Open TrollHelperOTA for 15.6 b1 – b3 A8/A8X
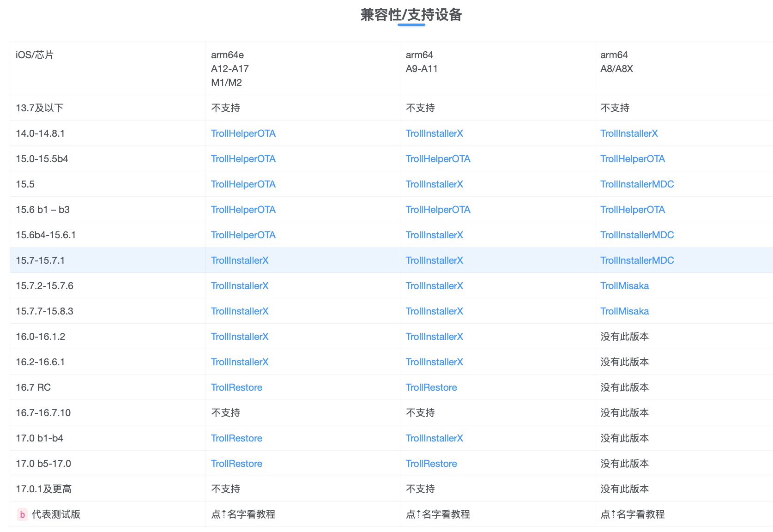 pyautogui.click(x=633, y=210)
